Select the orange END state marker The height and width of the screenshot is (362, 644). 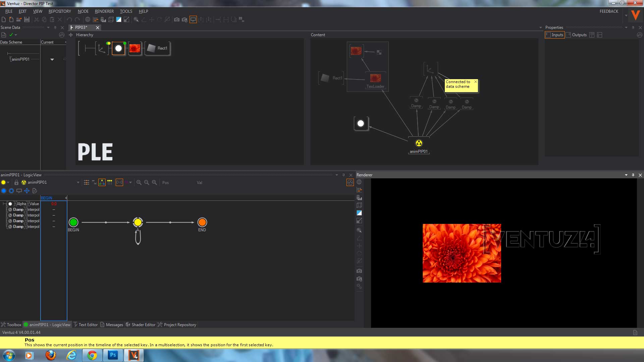(202, 222)
